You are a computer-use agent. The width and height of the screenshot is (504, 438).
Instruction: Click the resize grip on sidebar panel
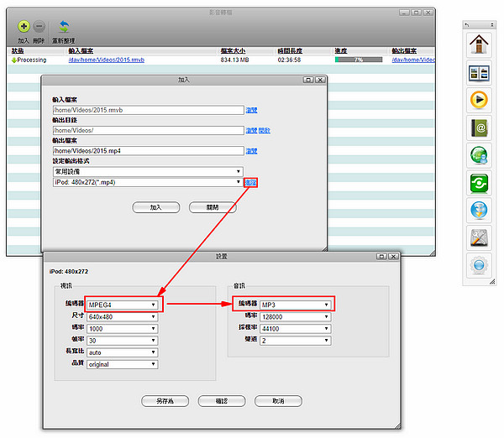[x=491, y=282]
